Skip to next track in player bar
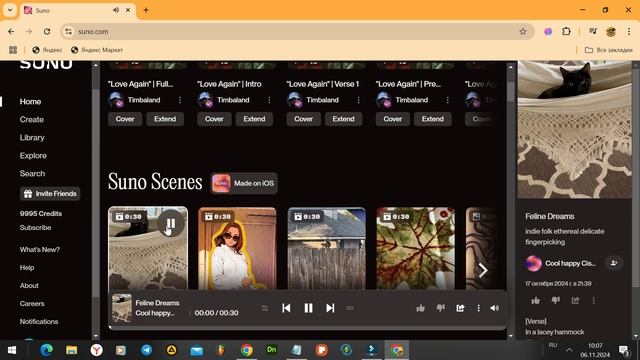640x360 pixels. [330, 308]
